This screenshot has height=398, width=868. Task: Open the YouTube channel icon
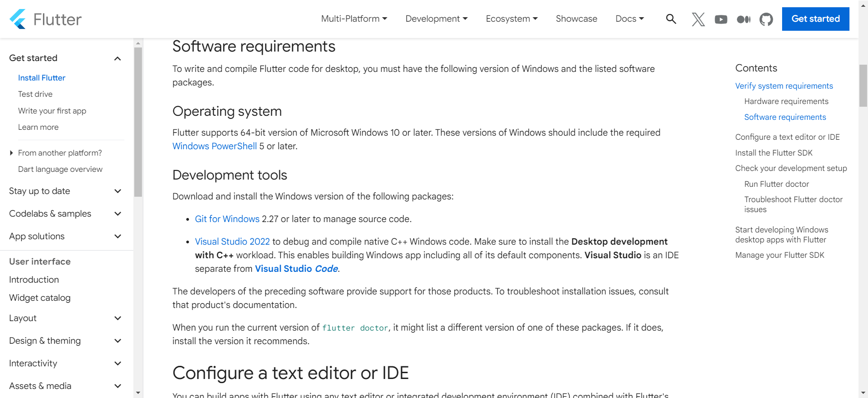721,19
